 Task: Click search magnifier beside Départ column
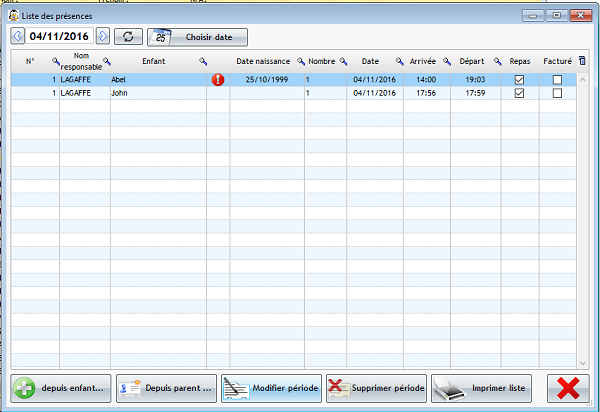tap(497, 62)
